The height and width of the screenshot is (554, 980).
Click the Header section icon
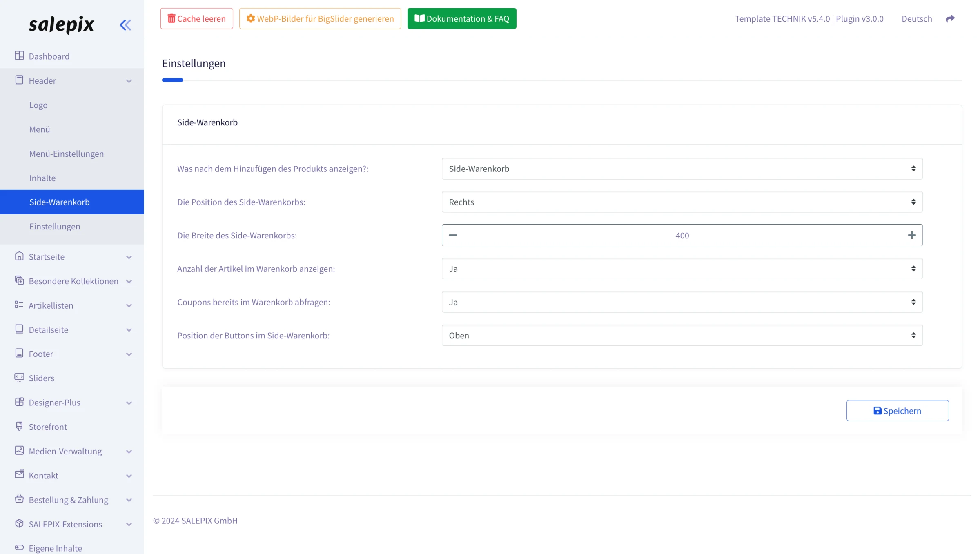click(19, 80)
